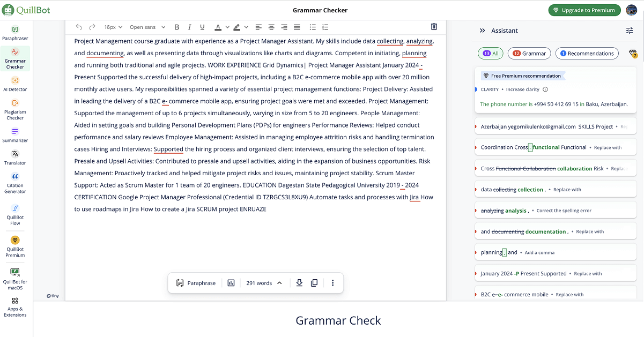Screen dimensions: 644x337
Task: Open the highlight color picker arrow
Action: point(246,27)
